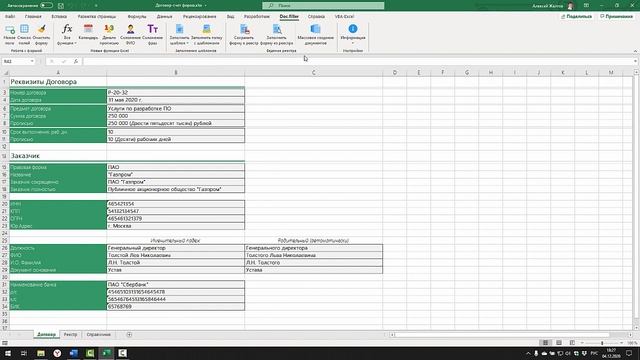The width and height of the screenshot is (640, 360).
Task: Click the Select All corner triangle
Action: (6, 73)
